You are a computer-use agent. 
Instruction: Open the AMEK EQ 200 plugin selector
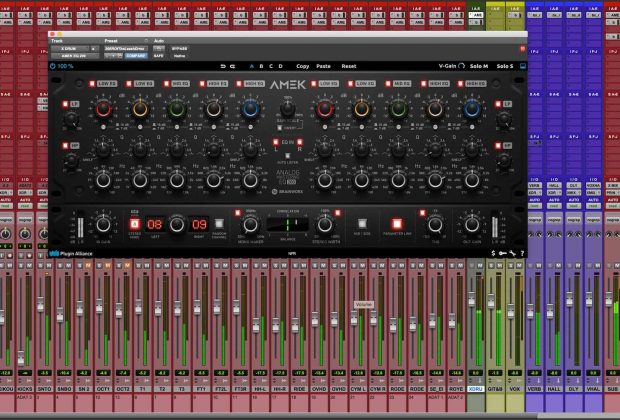[75, 56]
